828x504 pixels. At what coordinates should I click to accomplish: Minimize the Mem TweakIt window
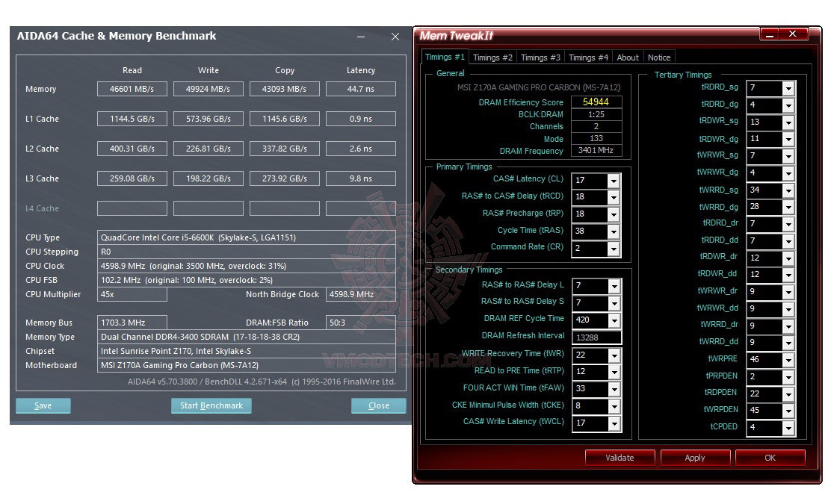click(x=770, y=34)
